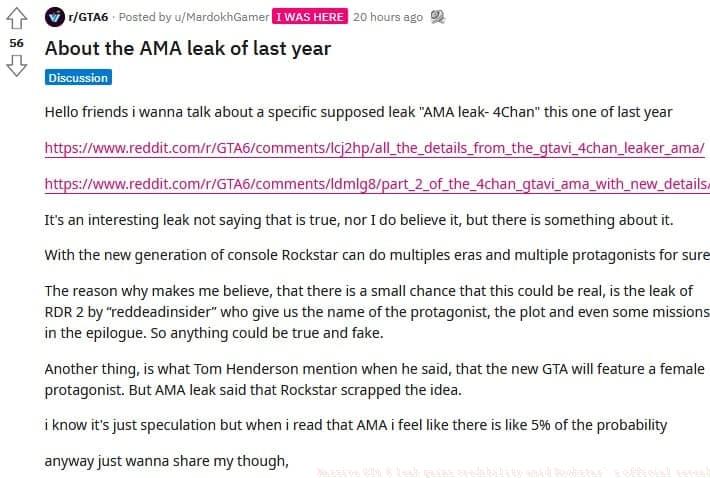710x478 pixels.
Task: Click the vote count showing 56
Action: pyautogui.click(x=16, y=44)
